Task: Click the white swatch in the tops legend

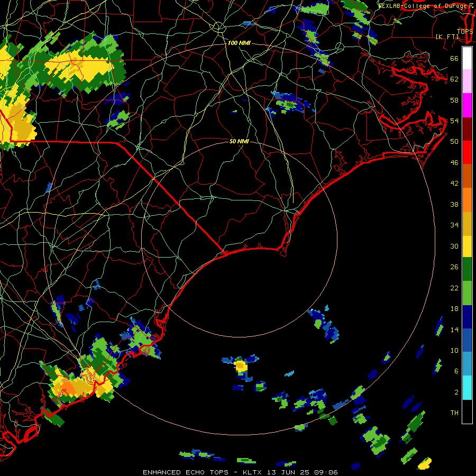Action: point(467,58)
